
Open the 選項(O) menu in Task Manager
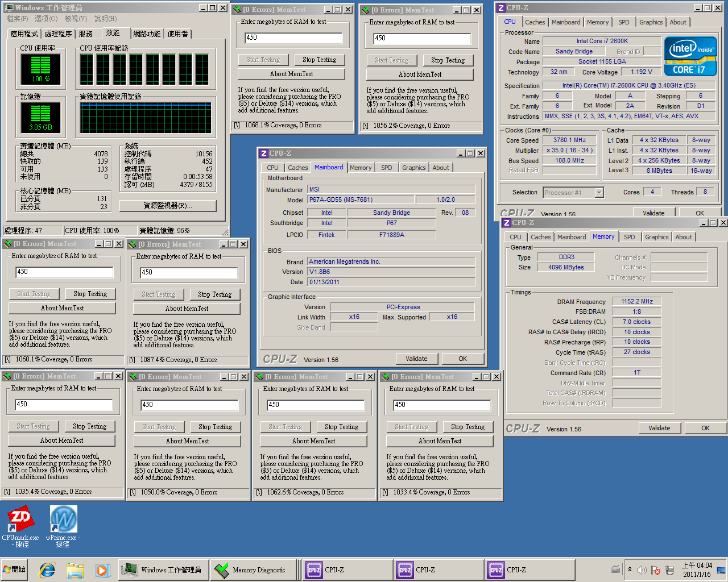point(46,19)
